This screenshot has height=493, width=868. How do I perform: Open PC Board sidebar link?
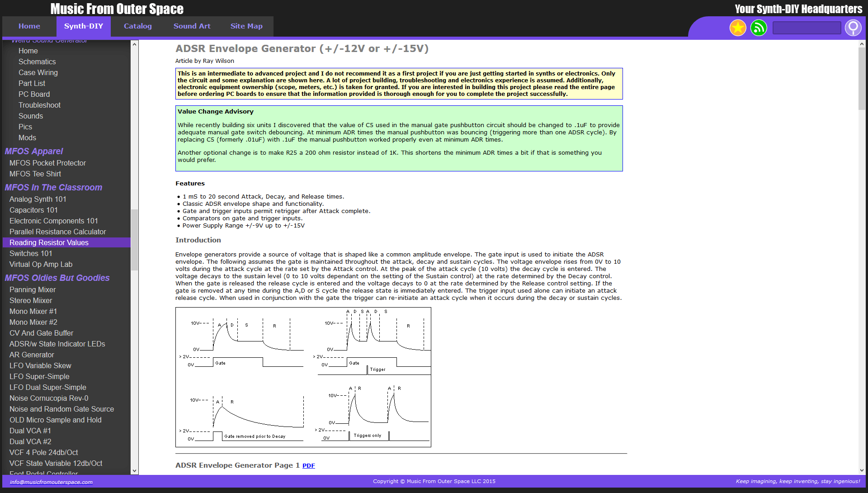point(34,94)
